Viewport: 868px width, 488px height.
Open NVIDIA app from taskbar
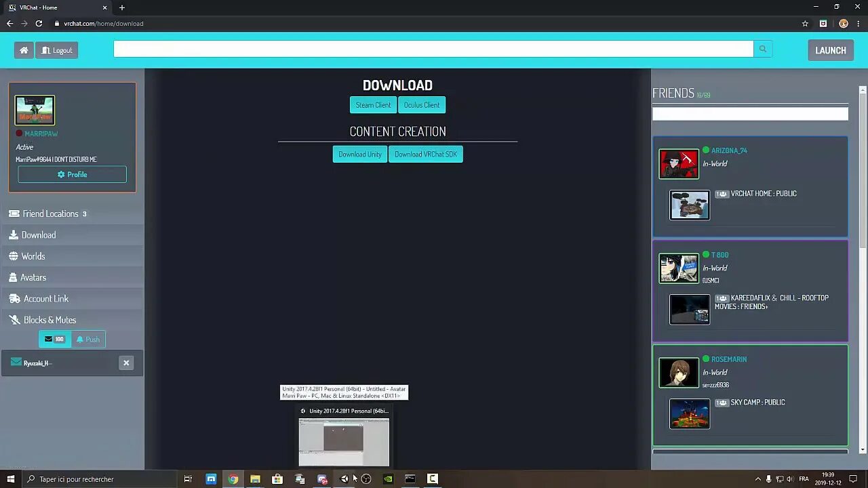pyautogui.click(x=388, y=479)
